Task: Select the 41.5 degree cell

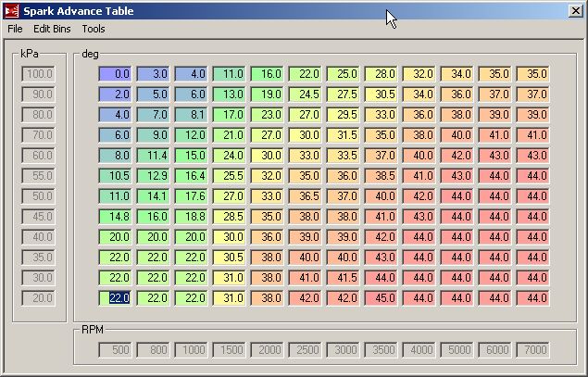Action: pyautogui.click(x=344, y=277)
